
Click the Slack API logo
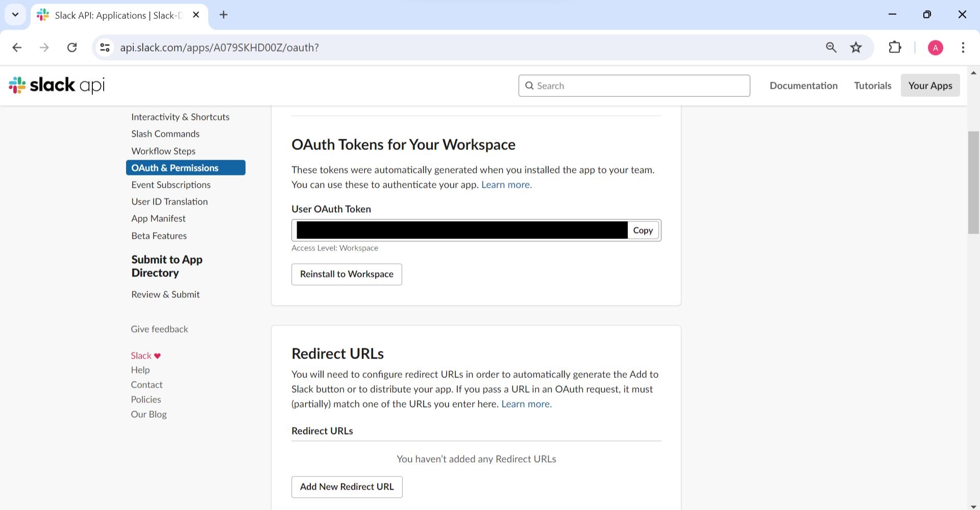[x=57, y=85]
